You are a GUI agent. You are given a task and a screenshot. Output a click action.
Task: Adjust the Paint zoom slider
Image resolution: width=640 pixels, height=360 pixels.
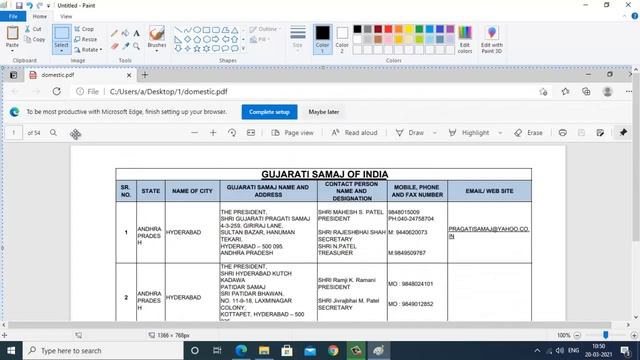point(606,335)
